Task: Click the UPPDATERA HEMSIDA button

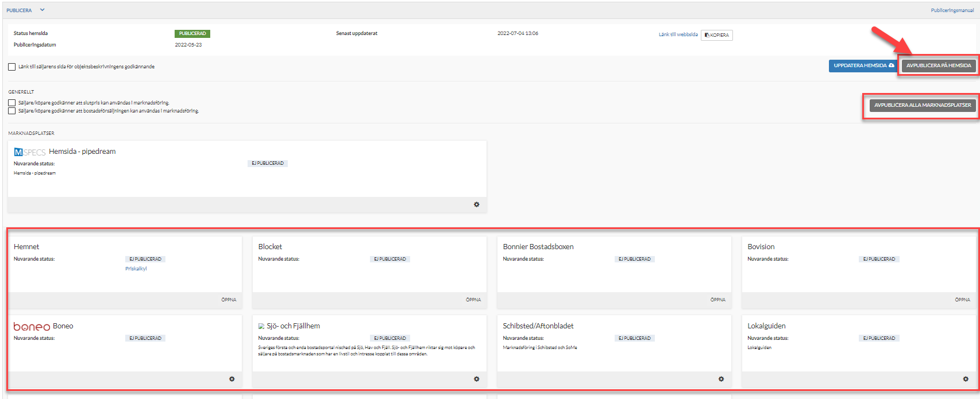Action: click(x=863, y=65)
